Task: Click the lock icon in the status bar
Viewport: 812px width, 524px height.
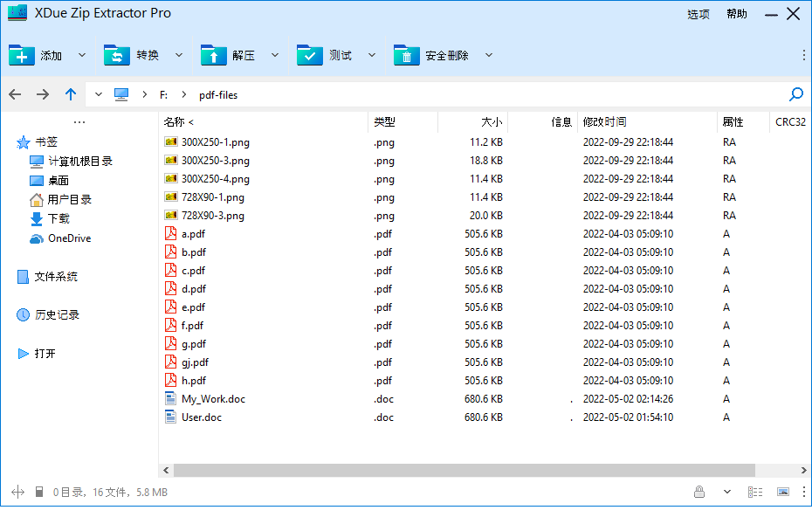Action: coord(699,492)
